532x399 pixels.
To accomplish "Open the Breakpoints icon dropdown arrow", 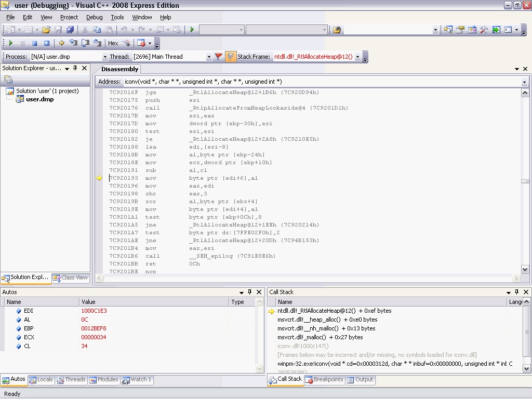I will pyautogui.click(x=150, y=44).
